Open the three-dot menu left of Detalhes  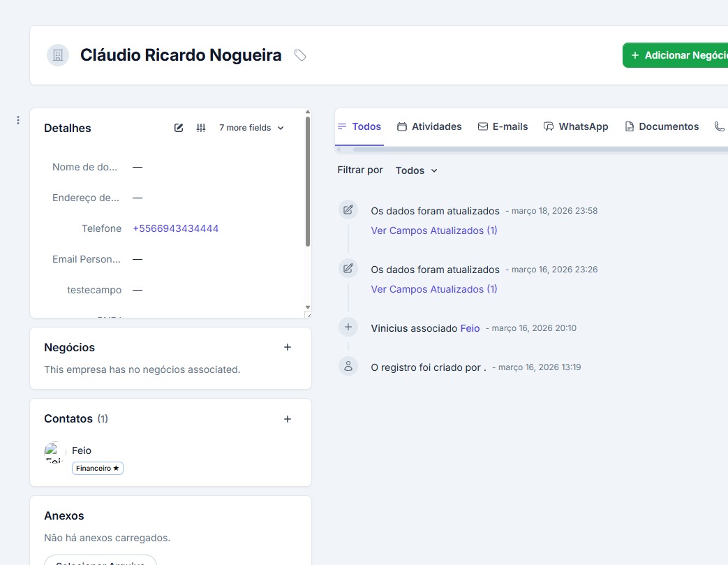tap(18, 120)
